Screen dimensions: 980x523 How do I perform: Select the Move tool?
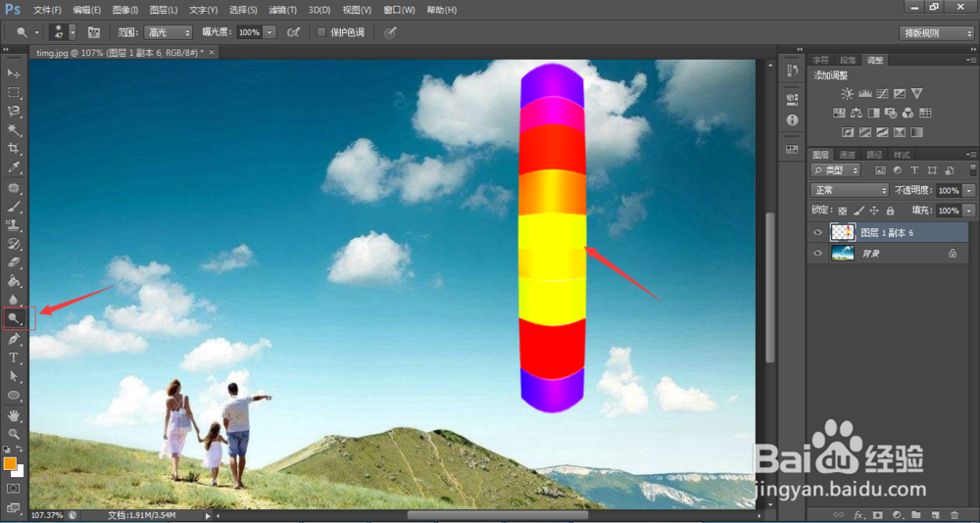point(14,73)
